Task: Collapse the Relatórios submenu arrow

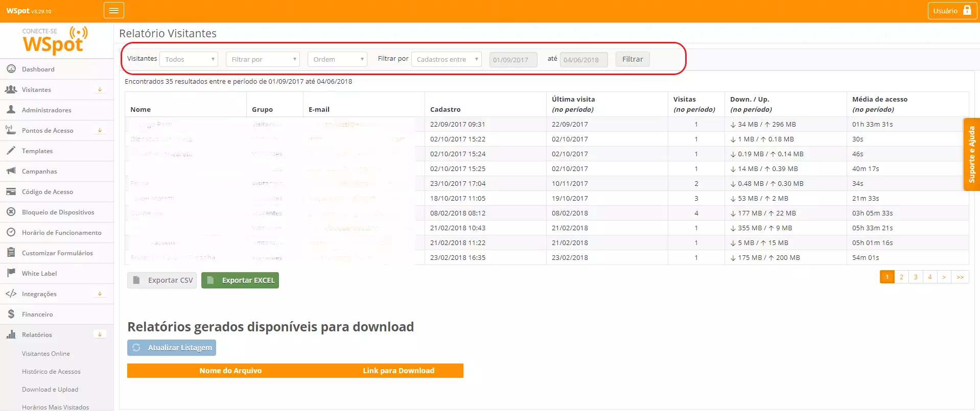Action: coord(100,334)
